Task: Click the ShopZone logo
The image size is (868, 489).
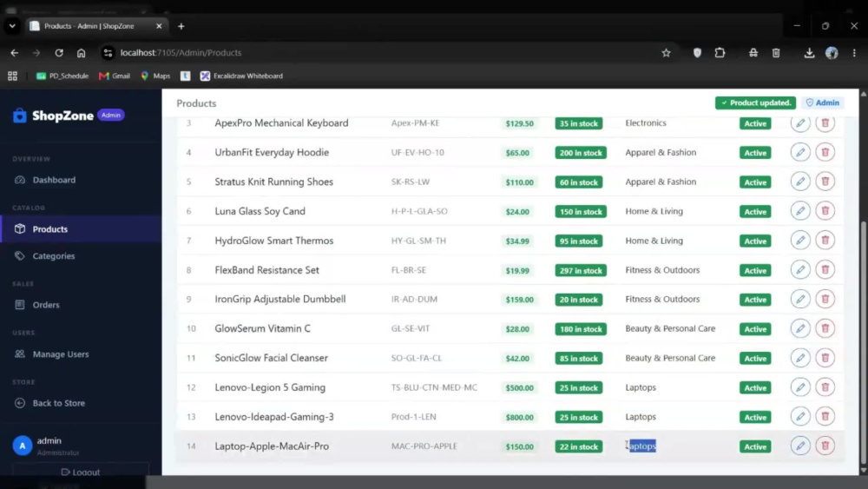Action: pos(53,116)
